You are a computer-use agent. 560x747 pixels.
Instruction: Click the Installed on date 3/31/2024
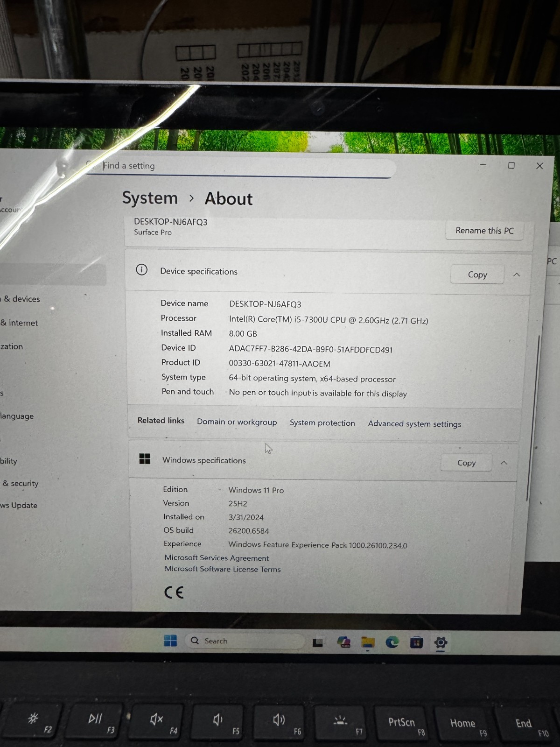click(246, 517)
